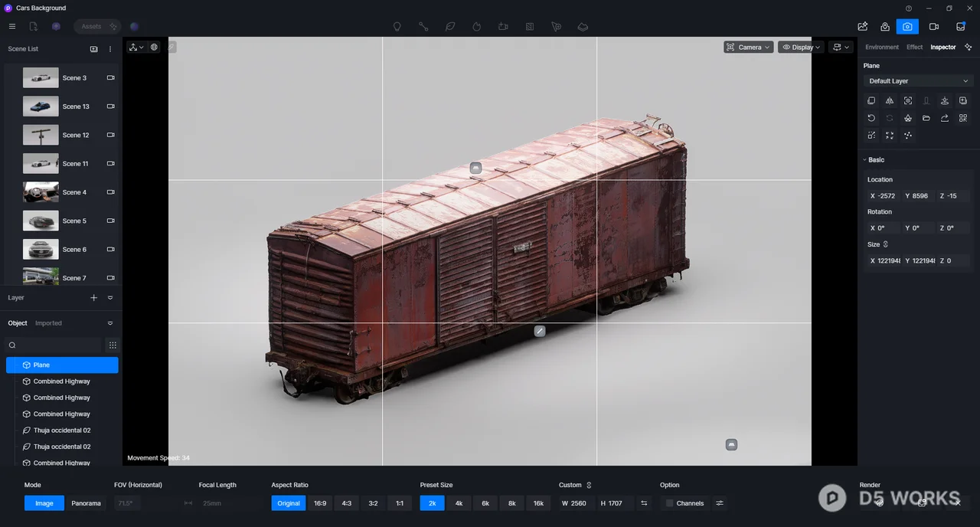This screenshot has height=527, width=980.
Task: Click the object search field
Action: [54, 345]
